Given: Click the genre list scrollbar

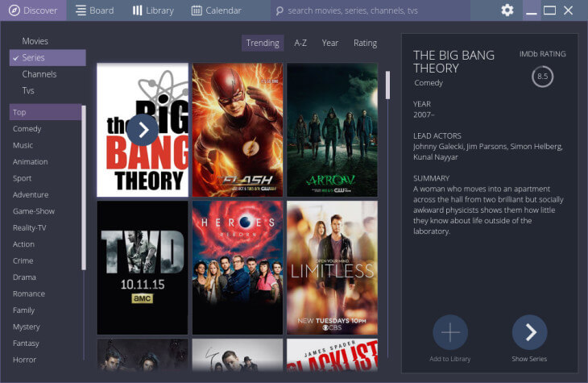Looking at the screenshot, I should click(x=84, y=188).
